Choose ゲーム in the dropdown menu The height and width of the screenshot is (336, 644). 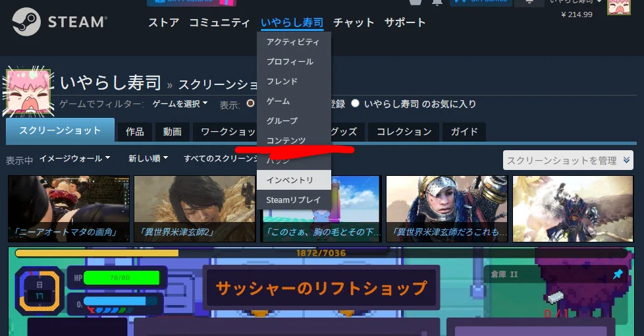[294, 101]
